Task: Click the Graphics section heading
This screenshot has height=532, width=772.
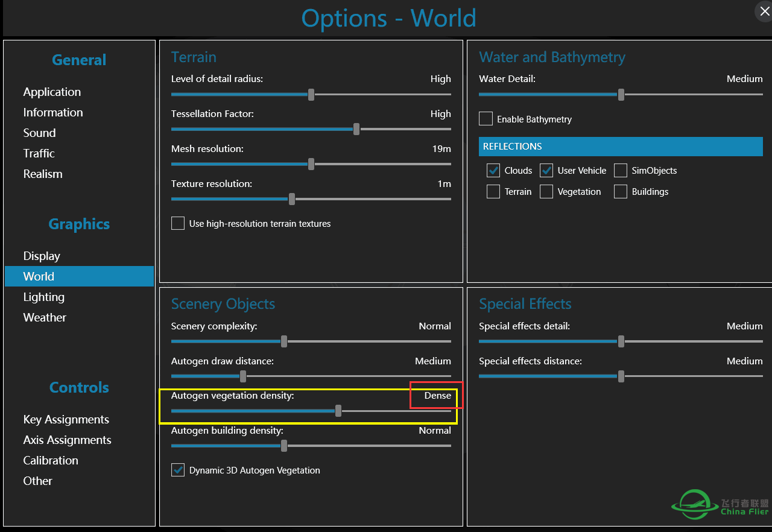Action: (79, 224)
